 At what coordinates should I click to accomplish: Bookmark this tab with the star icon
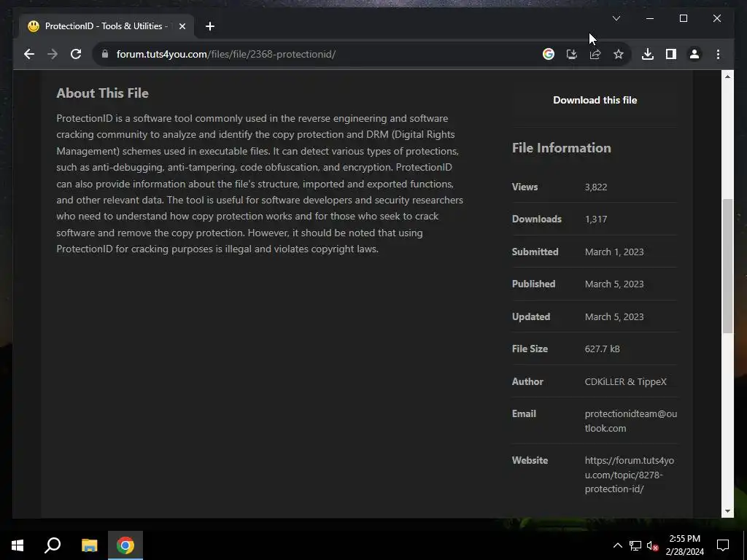(x=619, y=54)
